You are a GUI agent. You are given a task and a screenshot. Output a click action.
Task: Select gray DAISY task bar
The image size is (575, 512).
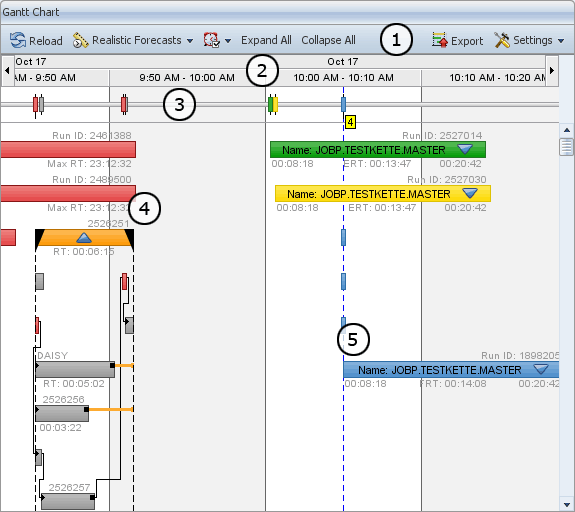[75, 369]
